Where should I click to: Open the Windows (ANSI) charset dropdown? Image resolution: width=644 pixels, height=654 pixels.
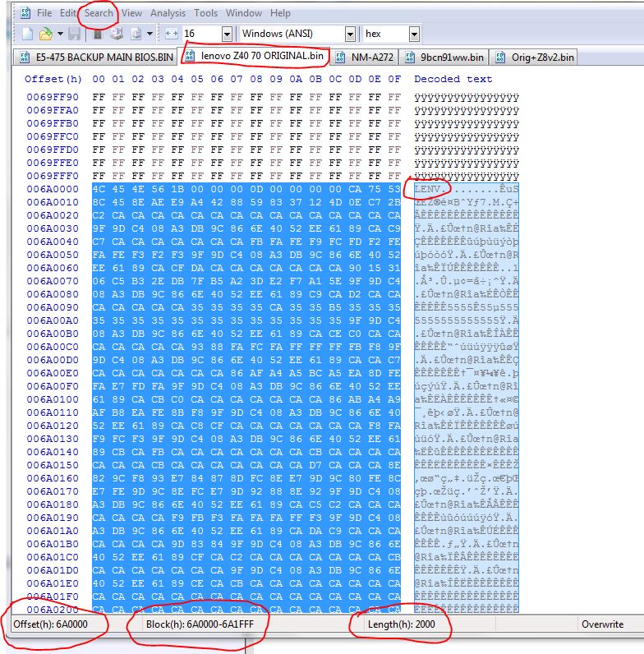(x=351, y=35)
